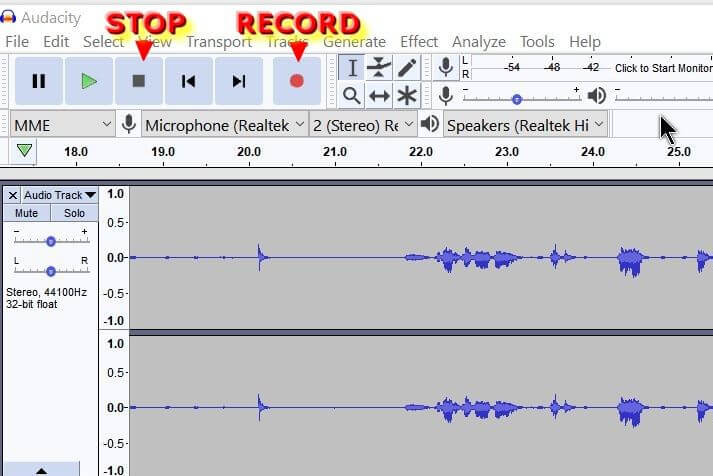Click 22.0 on the timeline ruler
713x476 pixels.
tap(421, 151)
